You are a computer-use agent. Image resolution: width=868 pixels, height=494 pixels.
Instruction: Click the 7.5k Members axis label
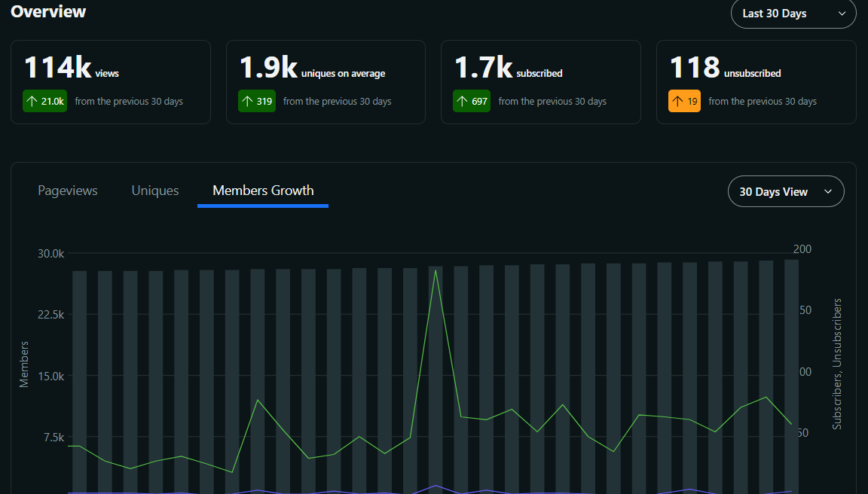pos(53,438)
